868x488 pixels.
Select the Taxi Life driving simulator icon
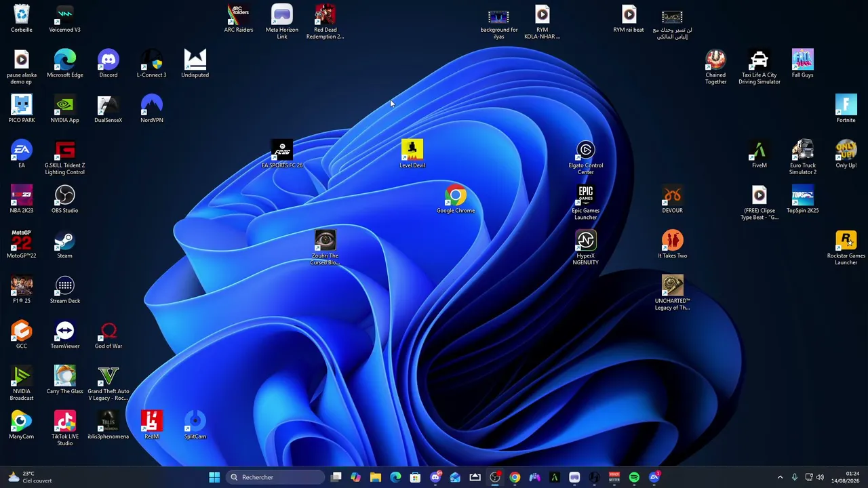(x=759, y=68)
